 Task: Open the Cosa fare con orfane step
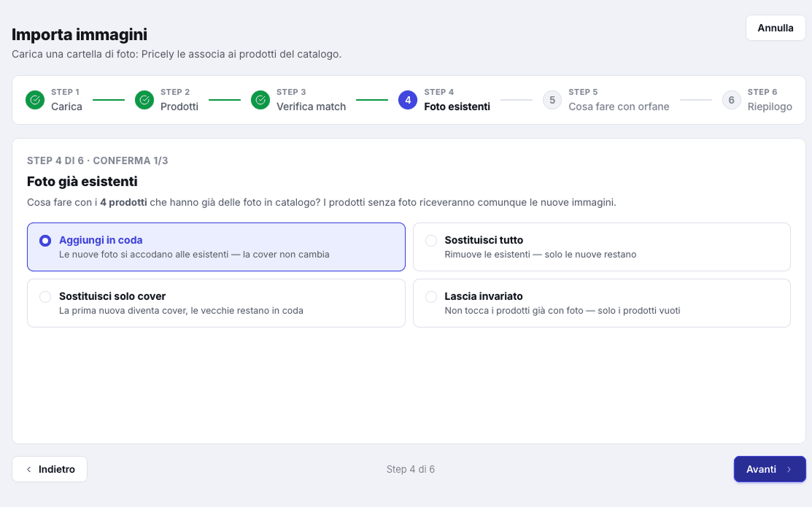[x=619, y=107]
